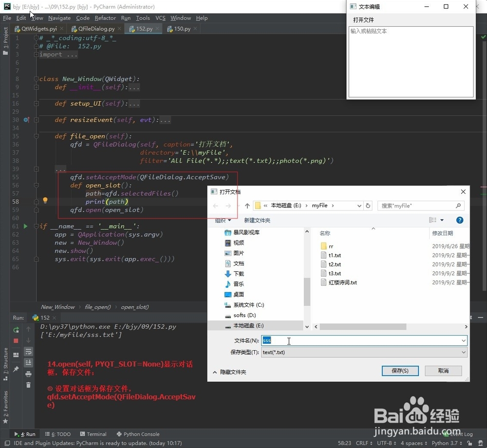Click the horizontal scrollbar in file list
Image resolution: width=487 pixels, height=448 pixels.
pos(363,327)
